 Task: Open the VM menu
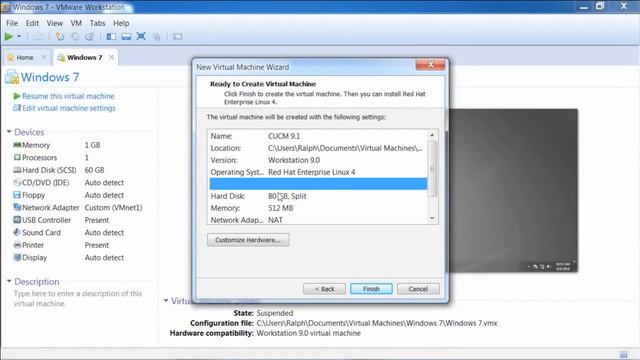point(76,23)
